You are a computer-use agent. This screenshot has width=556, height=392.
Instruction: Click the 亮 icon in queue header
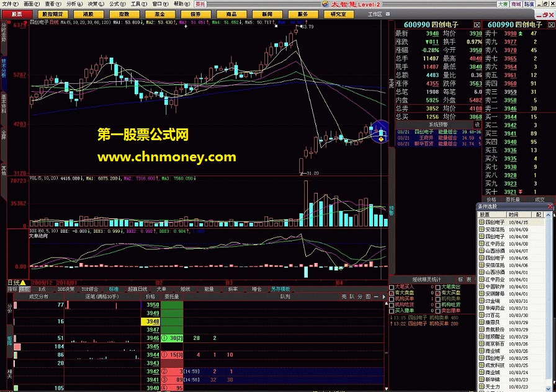344,296
